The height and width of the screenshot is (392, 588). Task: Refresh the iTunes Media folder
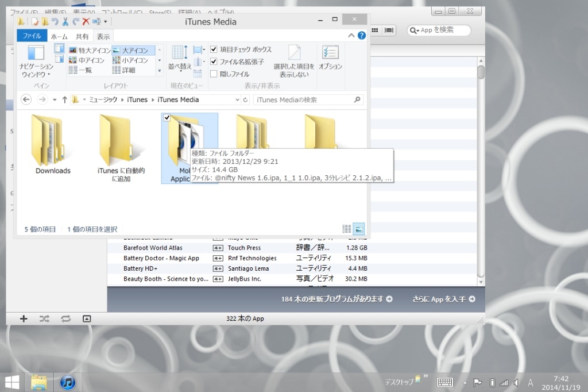[x=245, y=99]
